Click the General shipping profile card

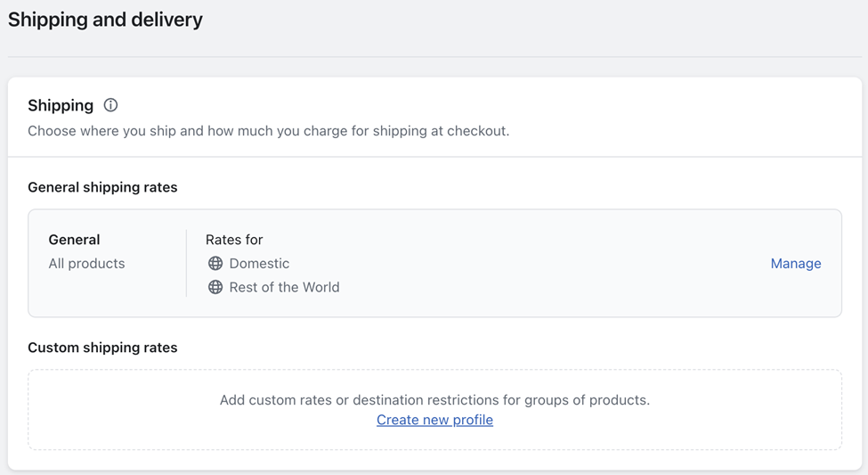434,263
